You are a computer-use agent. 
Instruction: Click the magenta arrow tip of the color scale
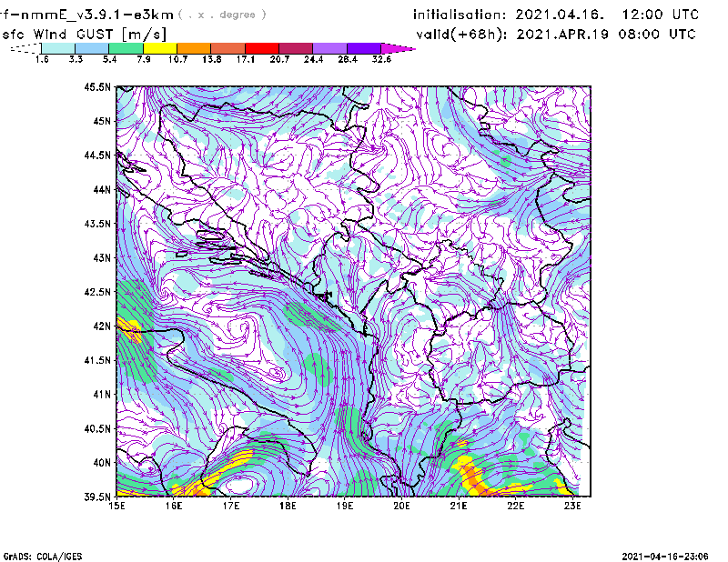tap(398, 48)
